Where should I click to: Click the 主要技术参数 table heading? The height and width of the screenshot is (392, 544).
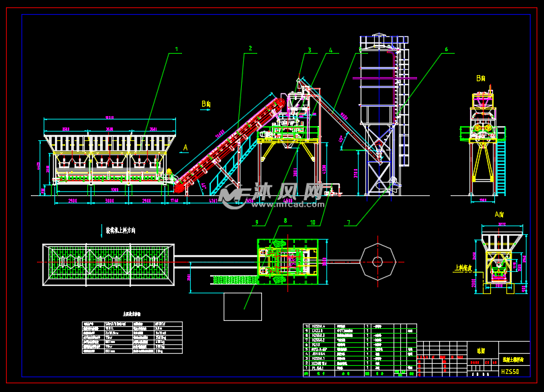point(132,314)
